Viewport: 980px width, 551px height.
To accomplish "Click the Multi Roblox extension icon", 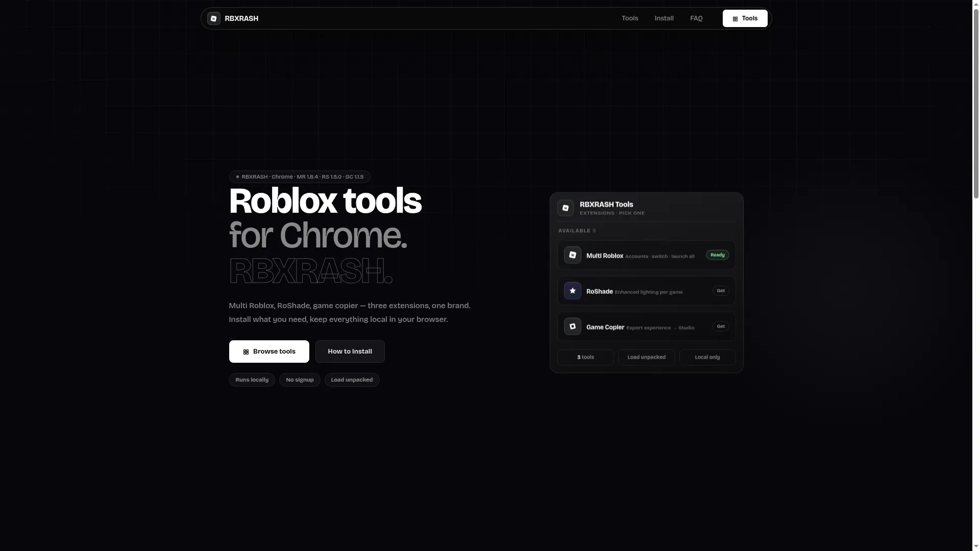I will pos(573,255).
